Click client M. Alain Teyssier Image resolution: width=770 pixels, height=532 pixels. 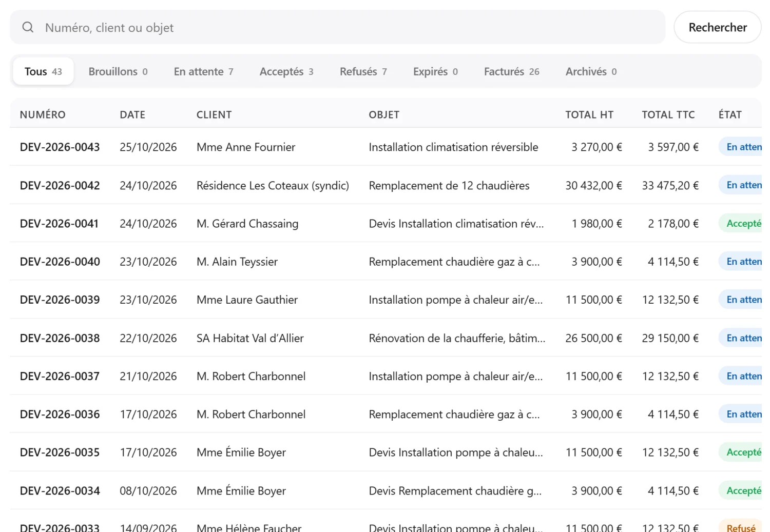coord(237,262)
